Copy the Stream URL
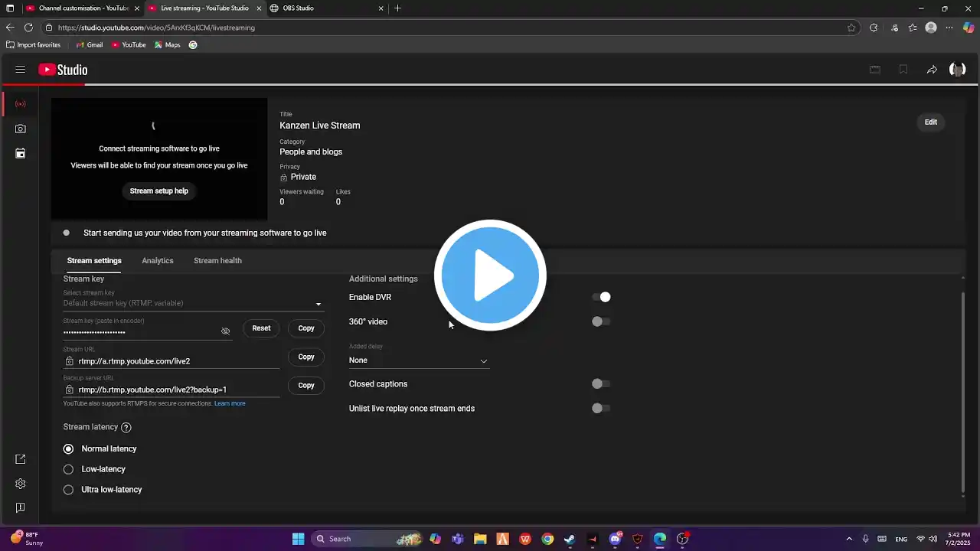This screenshot has width=980, height=551. pos(306,357)
